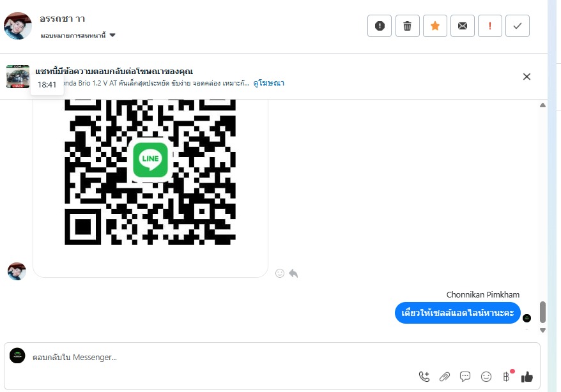The width and height of the screenshot is (561, 392).
Task: Click the chat scrollbar thumb
Action: 542,312
